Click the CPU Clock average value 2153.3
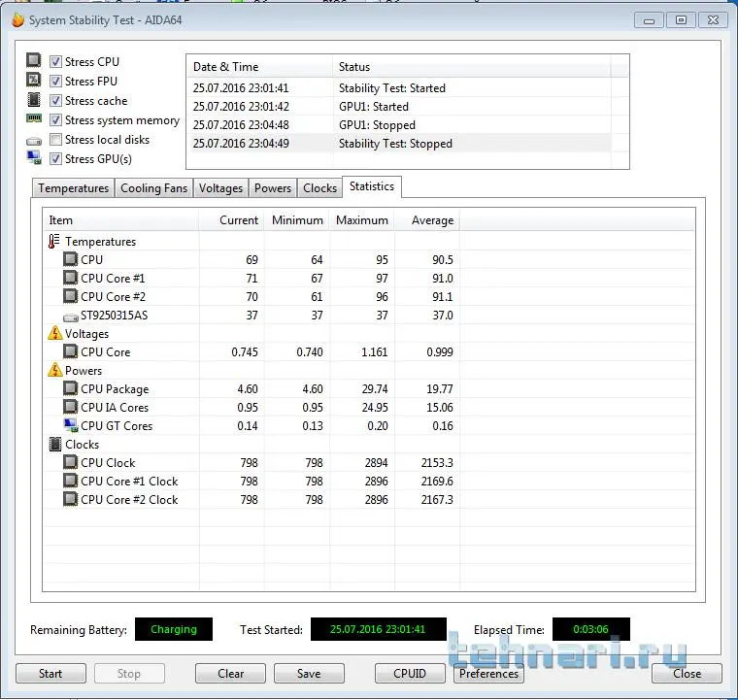The height and width of the screenshot is (700, 738). pos(437,463)
